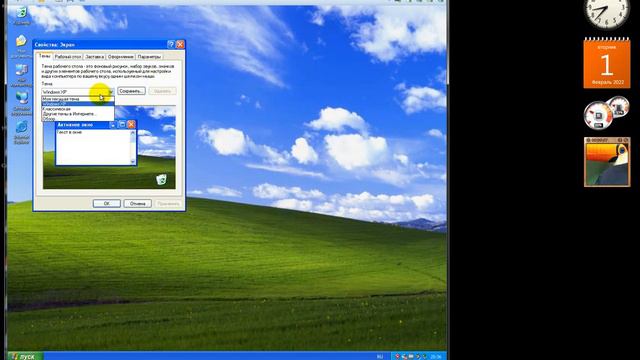The width and height of the screenshot is (640, 360).
Task: Click the CPU meter gadget
Action: tap(598, 115)
